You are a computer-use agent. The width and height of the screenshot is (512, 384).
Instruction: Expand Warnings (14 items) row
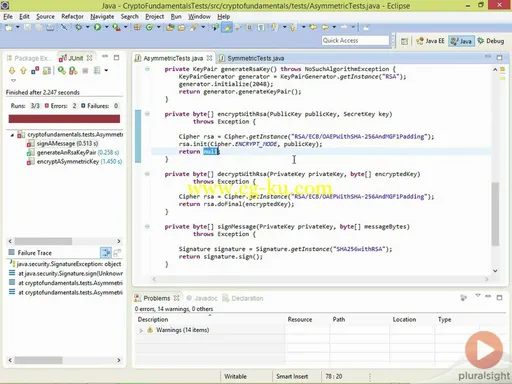(141, 330)
